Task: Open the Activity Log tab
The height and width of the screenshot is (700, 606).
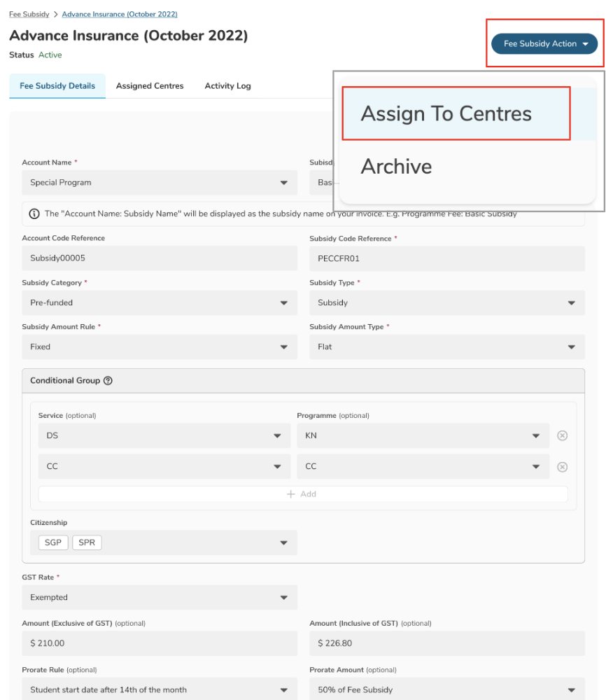Action: point(227,86)
